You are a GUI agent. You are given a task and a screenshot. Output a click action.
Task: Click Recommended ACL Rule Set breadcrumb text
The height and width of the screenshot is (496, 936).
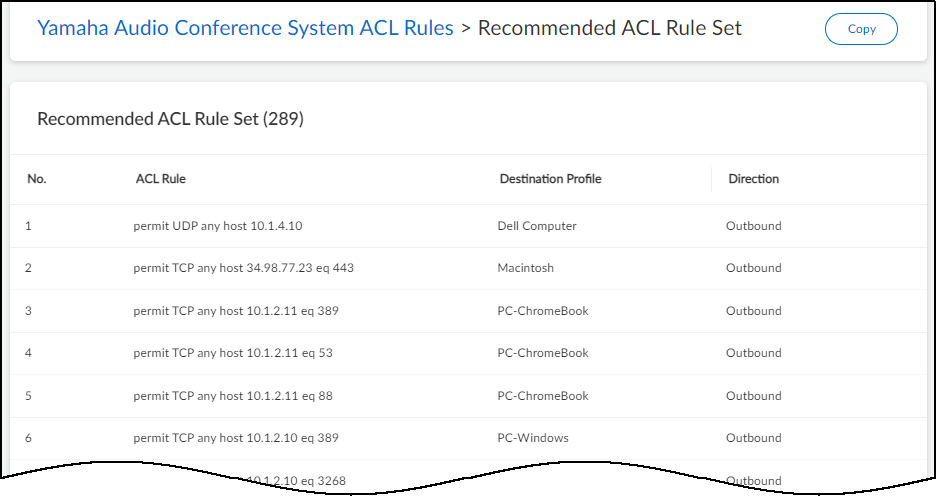click(x=610, y=28)
